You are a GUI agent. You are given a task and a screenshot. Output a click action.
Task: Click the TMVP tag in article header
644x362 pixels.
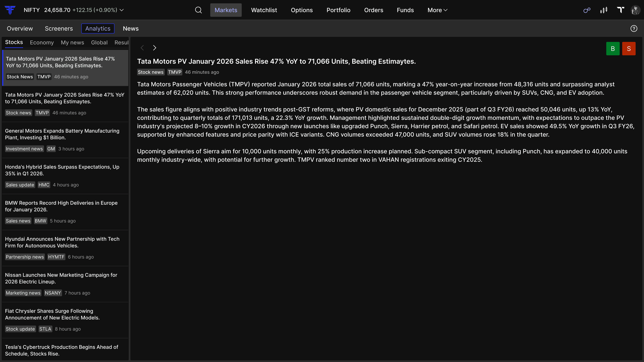[x=174, y=72]
